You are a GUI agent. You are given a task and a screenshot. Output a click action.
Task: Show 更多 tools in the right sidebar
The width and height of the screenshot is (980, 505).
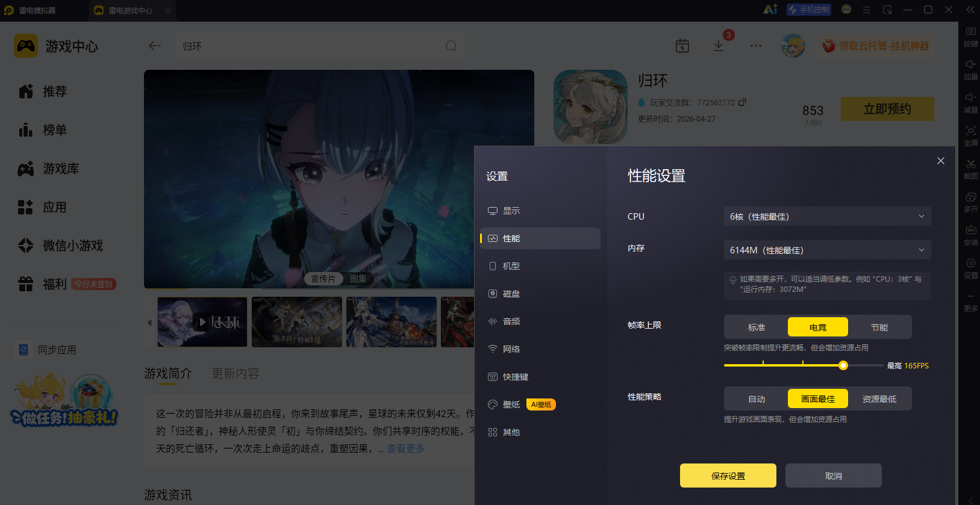pyautogui.click(x=971, y=303)
